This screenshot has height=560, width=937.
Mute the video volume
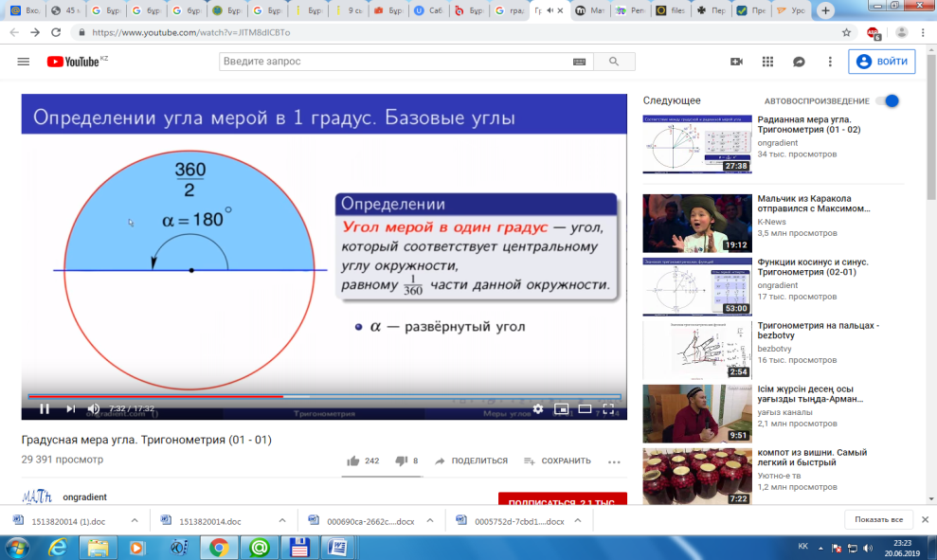point(94,408)
